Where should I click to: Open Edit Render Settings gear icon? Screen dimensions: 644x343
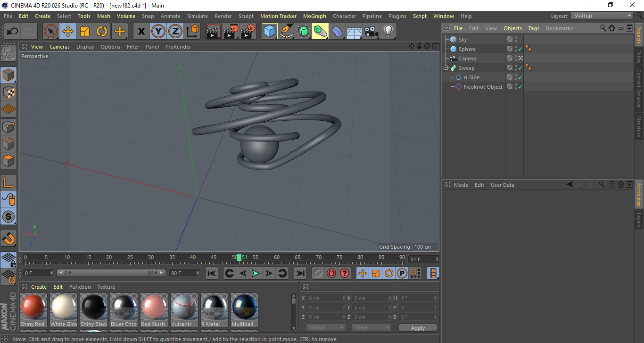[248, 32]
